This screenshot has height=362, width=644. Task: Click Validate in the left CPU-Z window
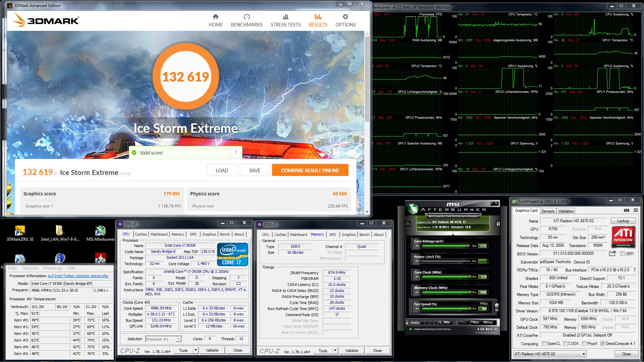click(x=212, y=350)
